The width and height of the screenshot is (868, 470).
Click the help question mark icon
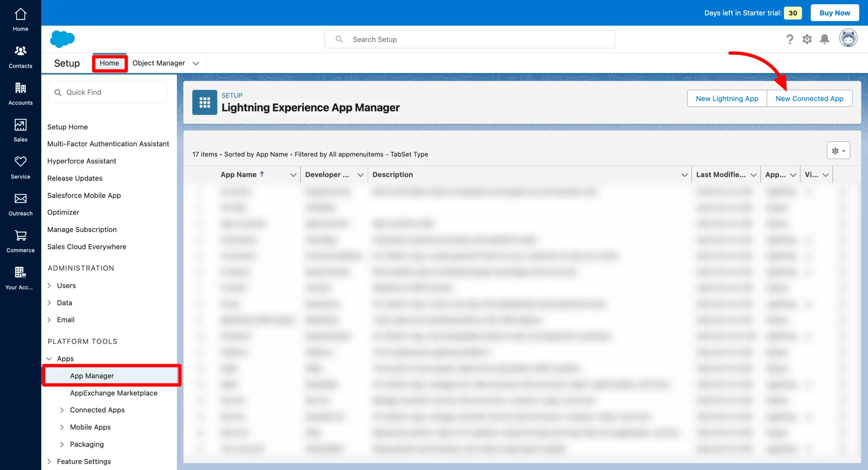coord(790,39)
